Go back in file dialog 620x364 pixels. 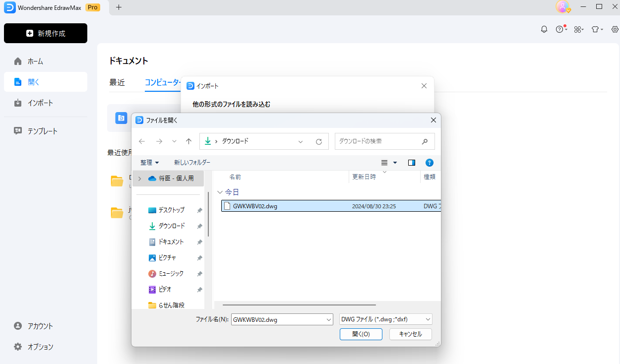[x=142, y=141]
